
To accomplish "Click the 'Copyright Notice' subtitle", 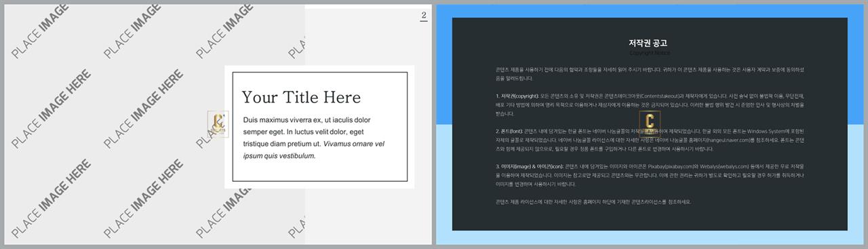I will 649,53.
